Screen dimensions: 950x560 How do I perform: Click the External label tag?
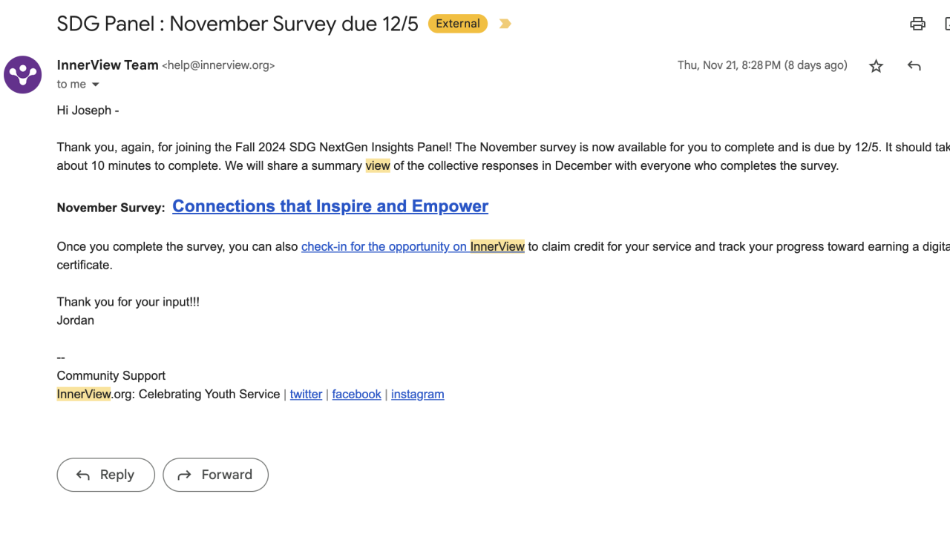(x=457, y=24)
